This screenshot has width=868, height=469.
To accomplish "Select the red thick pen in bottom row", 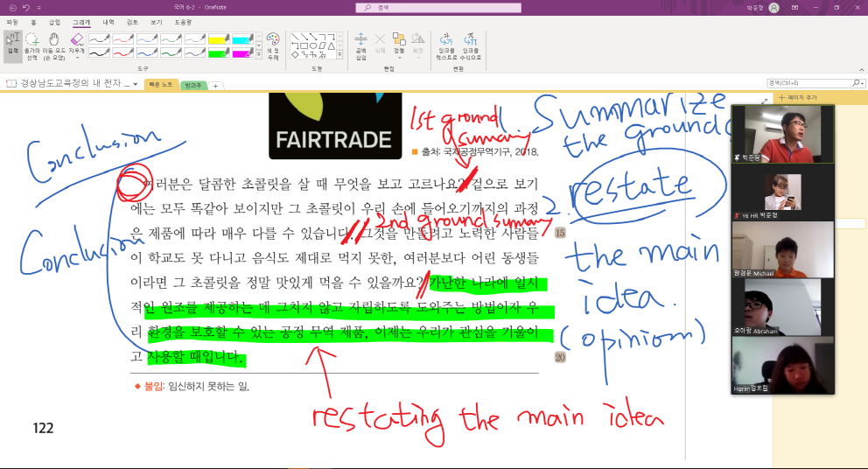I will 122,52.
